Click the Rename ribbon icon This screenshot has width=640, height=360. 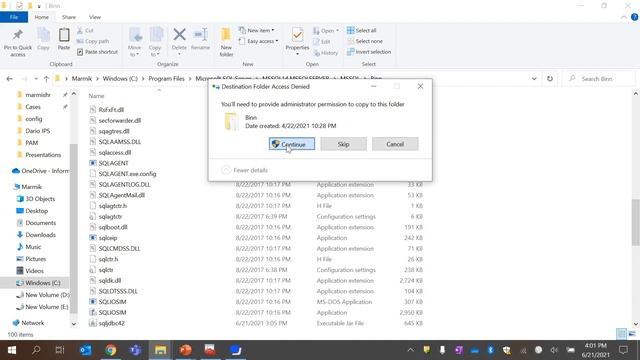[200, 40]
